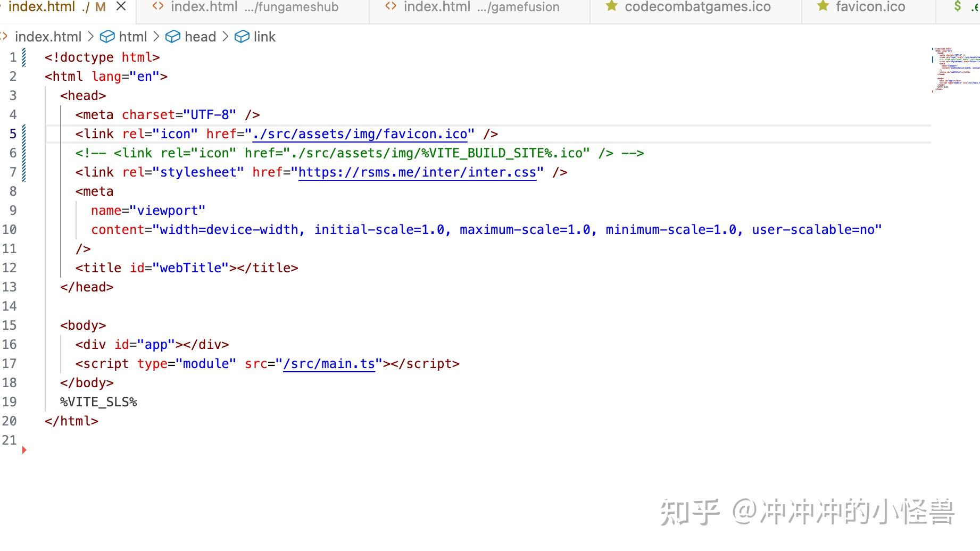Open the link breadcrumb dropdown

(x=265, y=36)
